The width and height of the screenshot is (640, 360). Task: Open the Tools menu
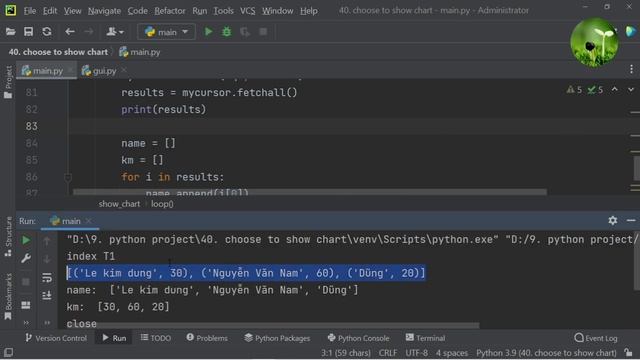(x=223, y=11)
